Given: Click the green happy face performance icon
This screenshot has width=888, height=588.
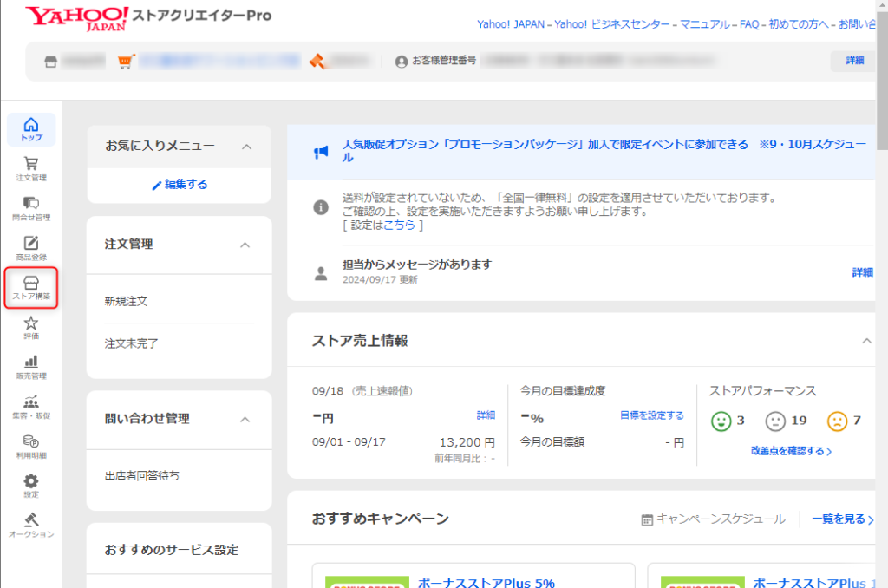Looking at the screenshot, I should [721, 421].
